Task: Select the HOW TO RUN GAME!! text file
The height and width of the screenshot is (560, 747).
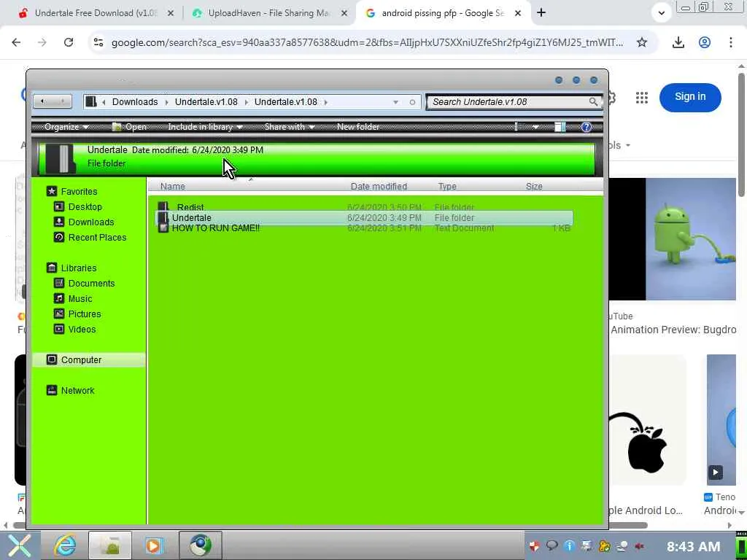Action: [x=365, y=228]
